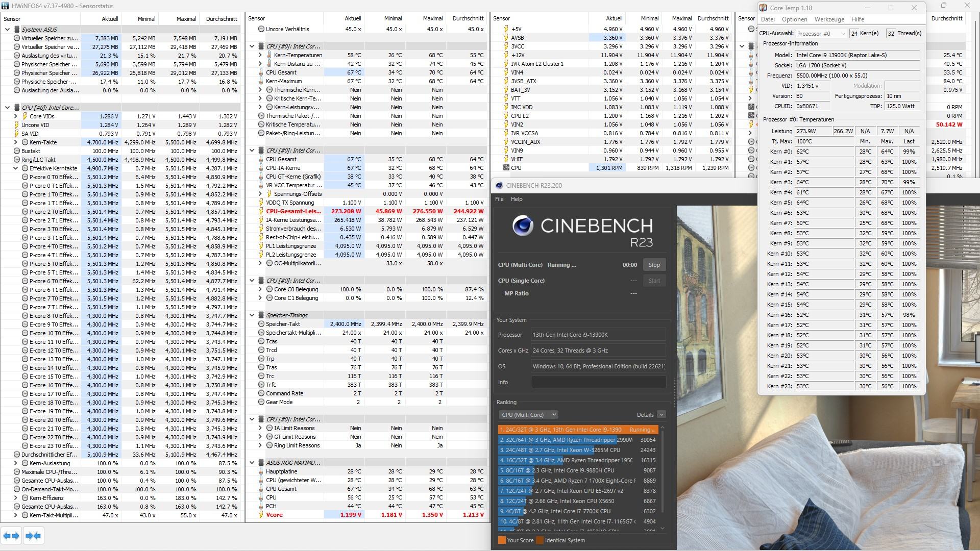This screenshot has height=551, width=980.
Task: Open the File menu in Cinebench
Action: tap(499, 199)
